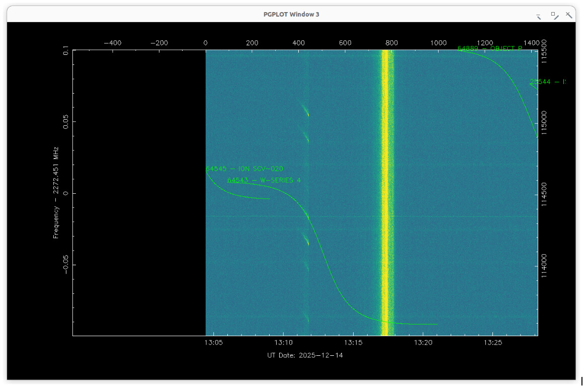
Task: Click the 13:05 time axis tick label
Action: (x=214, y=343)
